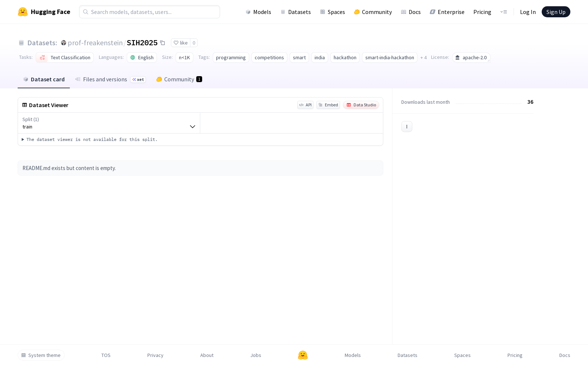Open the prof-freakenstein avatar
Image resolution: width=588 pixels, height=368 pixels.
pos(64,43)
